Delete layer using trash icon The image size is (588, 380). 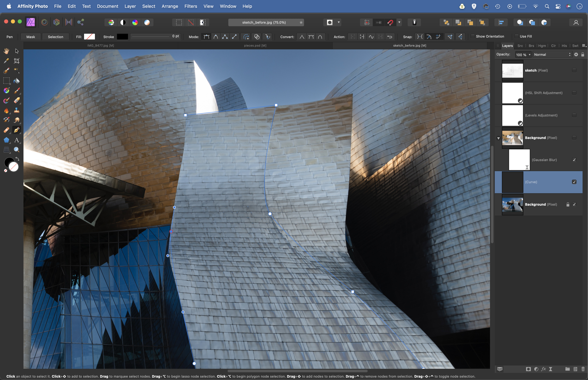coord(583,369)
